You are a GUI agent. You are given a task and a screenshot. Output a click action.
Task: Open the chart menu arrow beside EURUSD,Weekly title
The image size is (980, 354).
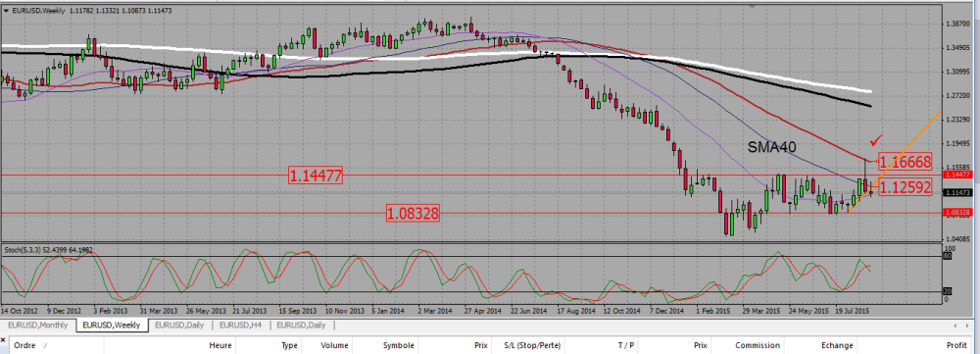(6, 11)
